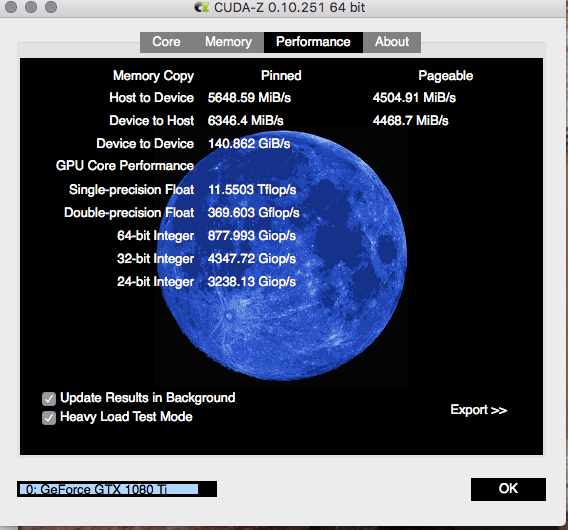The height and width of the screenshot is (530, 568).
Task: Click the Host to Device label
Action: tap(151, 98)
